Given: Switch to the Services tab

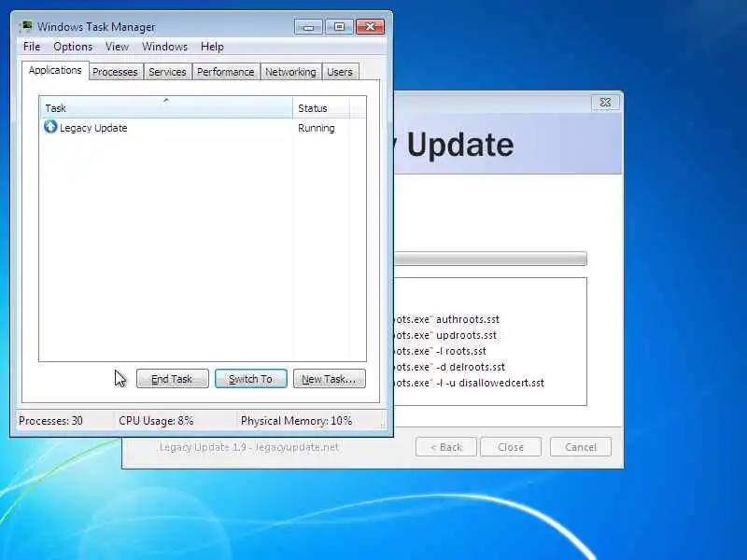Looking at the screenshot, I should 167,72.
